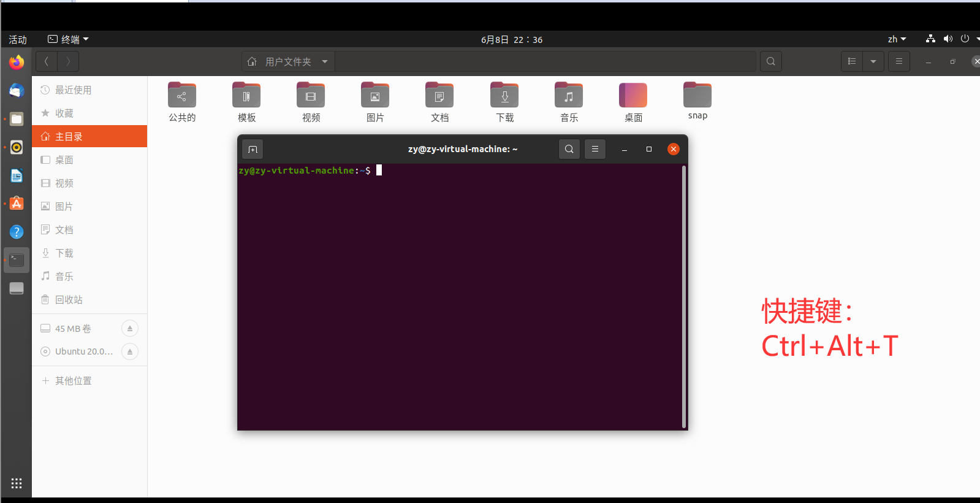This screenshot has height=503, width=980.
Task: Search files in the file manager
Action: (771, 61)
